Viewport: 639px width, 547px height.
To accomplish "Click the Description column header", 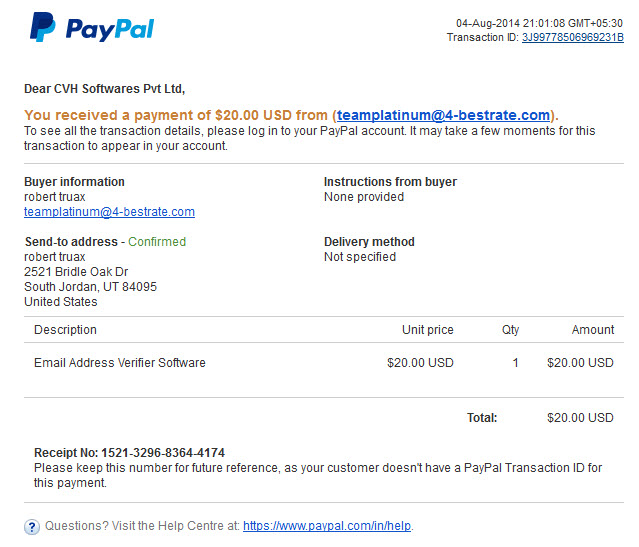I will [65, 330].
